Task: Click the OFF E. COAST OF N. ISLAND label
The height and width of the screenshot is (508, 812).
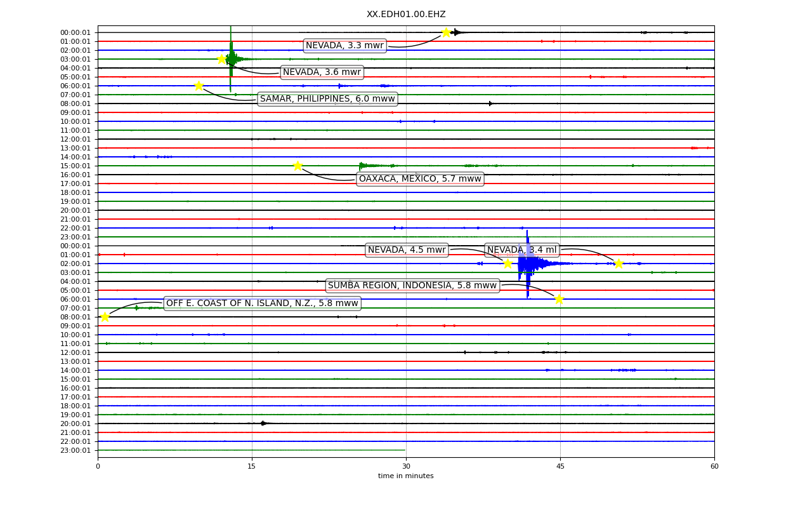Action: pos(262,303)
